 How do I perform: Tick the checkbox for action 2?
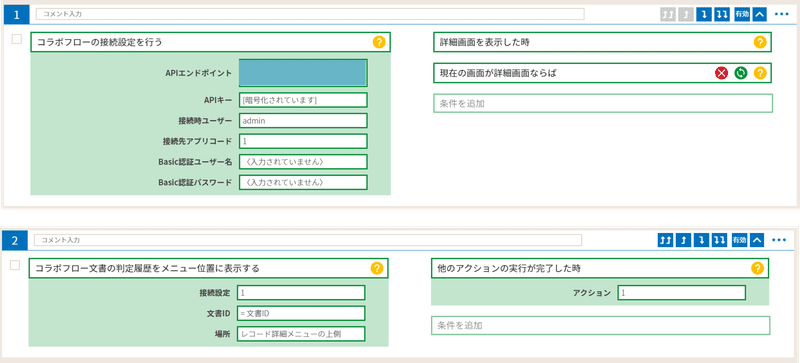click(x=15, y=264)
